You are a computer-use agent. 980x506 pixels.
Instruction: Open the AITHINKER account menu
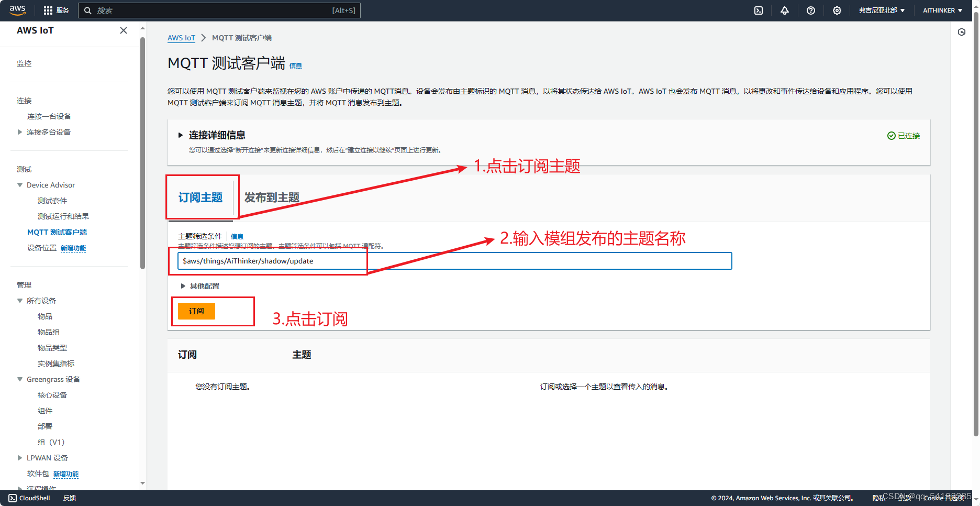(x=942, y=10)
